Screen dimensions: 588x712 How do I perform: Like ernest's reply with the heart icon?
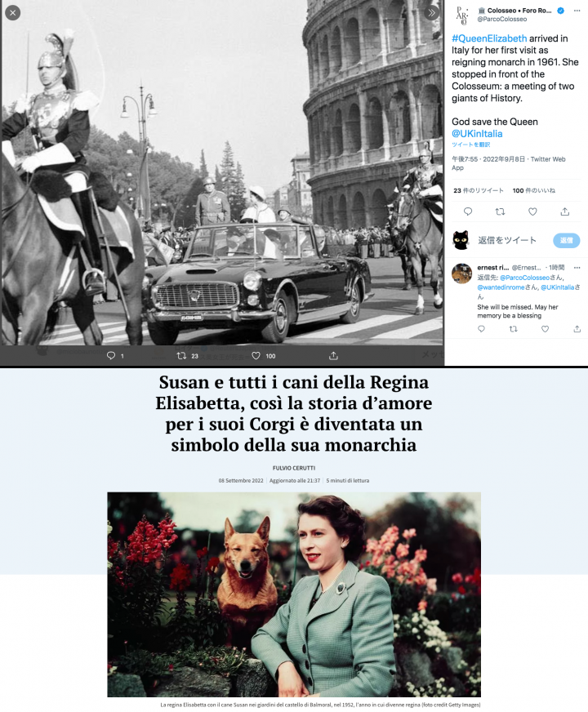545,329
